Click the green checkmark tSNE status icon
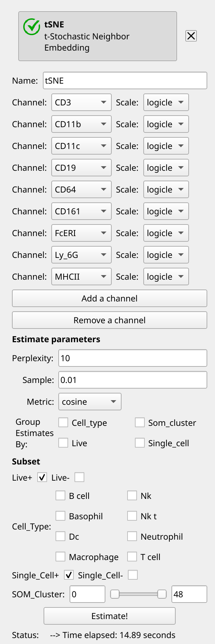 click(32, 27)
